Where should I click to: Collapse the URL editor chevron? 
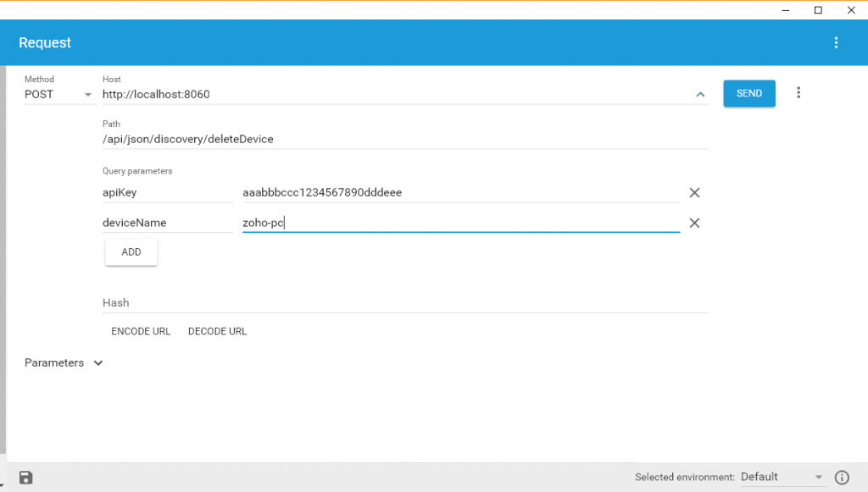pyautogui.click(x=700, y=95)
